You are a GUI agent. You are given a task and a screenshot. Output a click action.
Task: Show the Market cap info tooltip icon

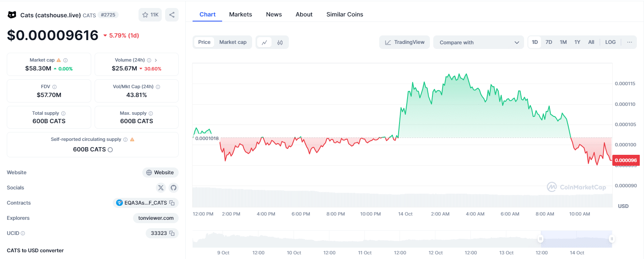click(65, 60)
